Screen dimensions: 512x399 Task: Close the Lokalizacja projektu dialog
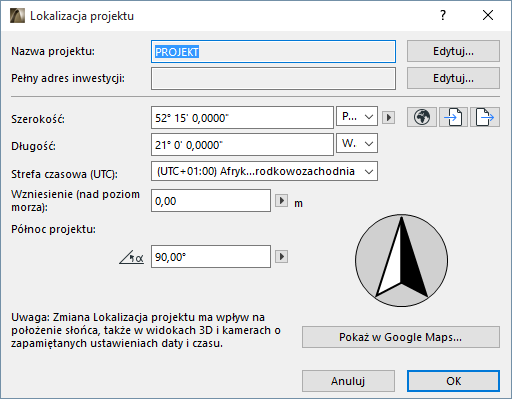tap(488, 15)
